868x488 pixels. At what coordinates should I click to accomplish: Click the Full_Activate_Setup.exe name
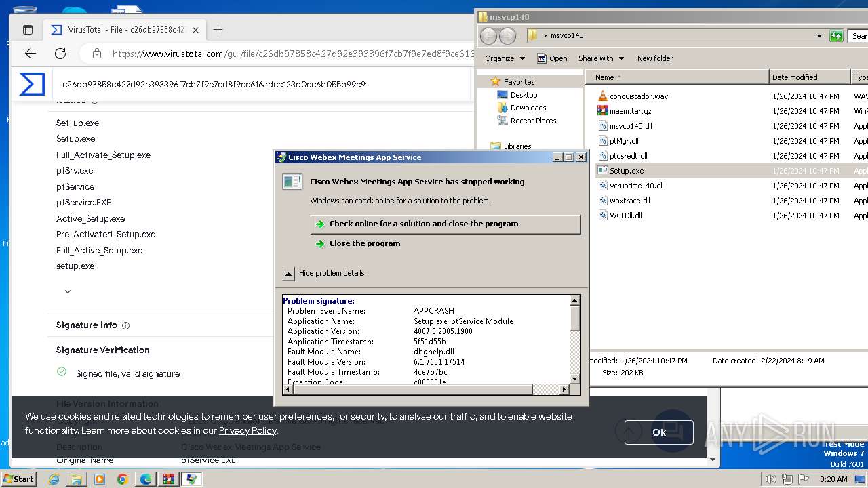click(x=103, y=155)
